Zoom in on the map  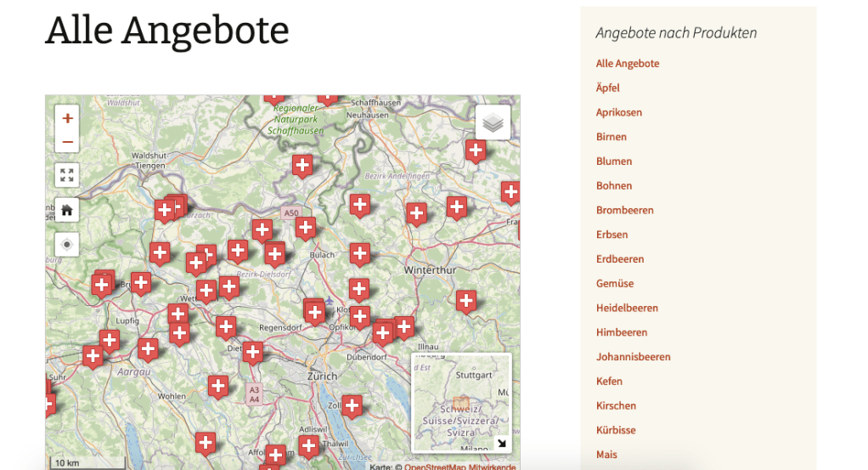pyautogui.click(x=67, y=118)
